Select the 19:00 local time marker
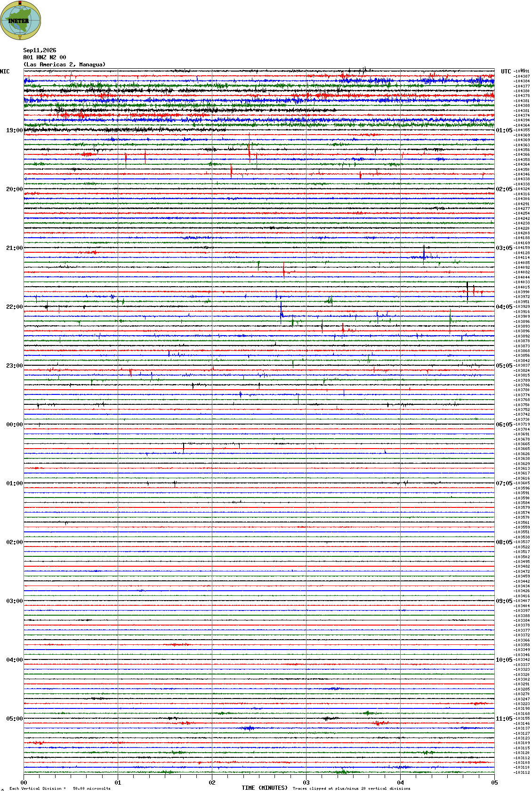 click(x=14, y=130)
